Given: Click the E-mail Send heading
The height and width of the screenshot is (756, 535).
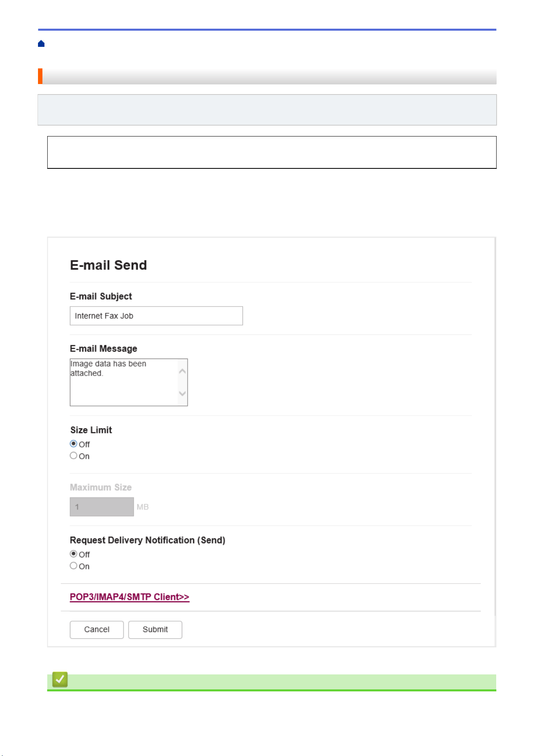Looking at the screenshot, I should (x=108, y=265).
